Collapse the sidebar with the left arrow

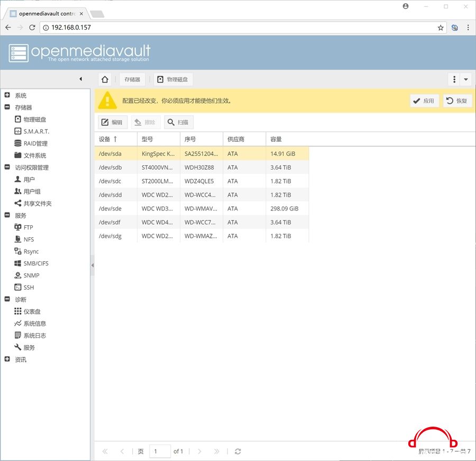pyautogui.click(x=81, y=79)
